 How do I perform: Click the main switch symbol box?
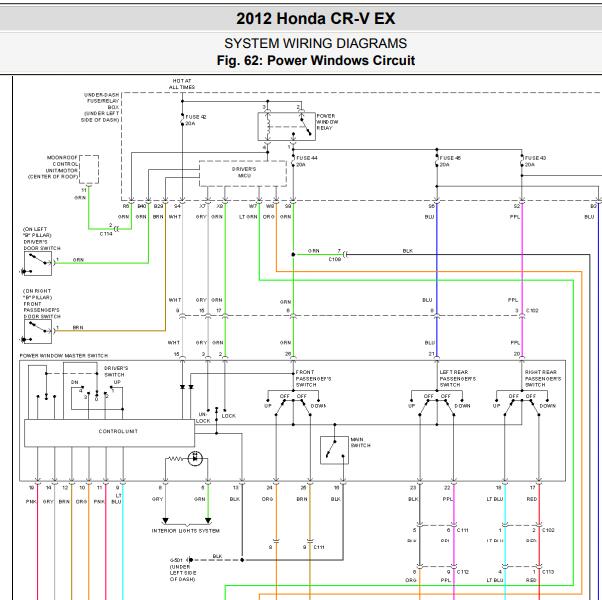click(334, 450)
